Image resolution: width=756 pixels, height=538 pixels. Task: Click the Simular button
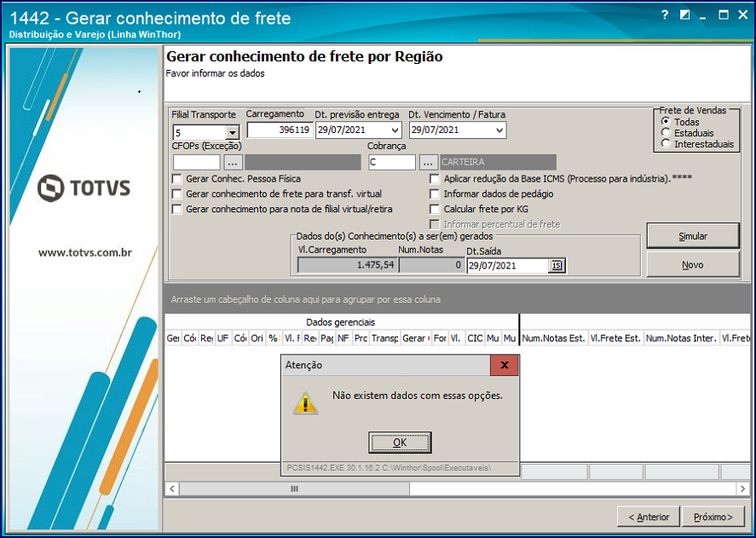(x=693, y=236)
